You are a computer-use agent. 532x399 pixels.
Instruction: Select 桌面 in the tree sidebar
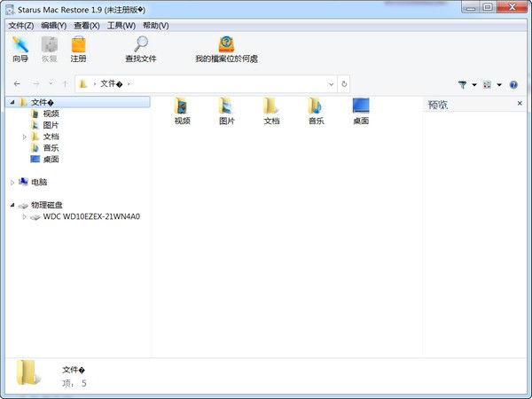(x=51, y=160)
